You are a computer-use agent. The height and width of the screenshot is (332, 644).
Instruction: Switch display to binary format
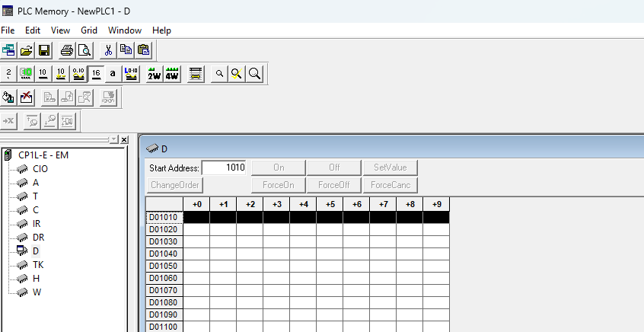coord(8,74)
